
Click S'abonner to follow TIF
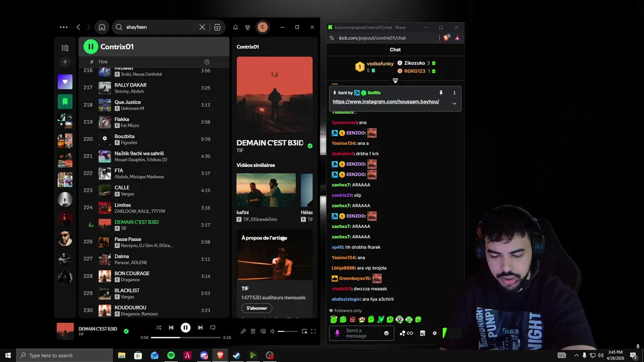tap(257, 308)
